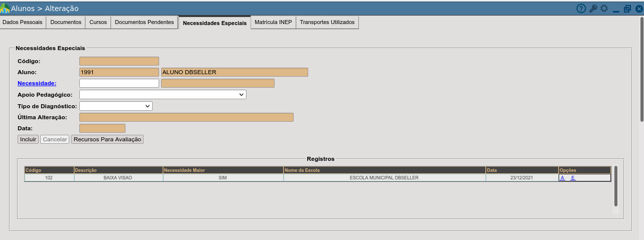
Task: Click the A option link for BAIXA VISAO
Action: pos(563,178)
